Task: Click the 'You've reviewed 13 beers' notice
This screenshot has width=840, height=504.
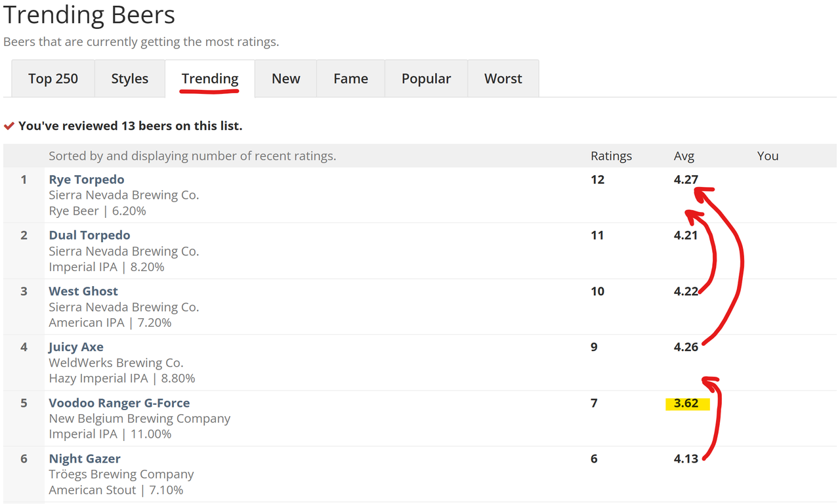Action: pyautogui.click(x=131, y=125)
